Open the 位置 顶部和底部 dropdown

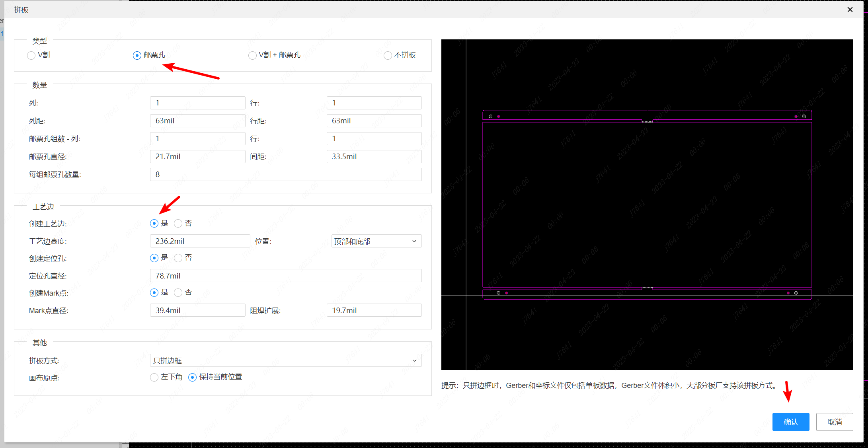[x=376, y=241]
